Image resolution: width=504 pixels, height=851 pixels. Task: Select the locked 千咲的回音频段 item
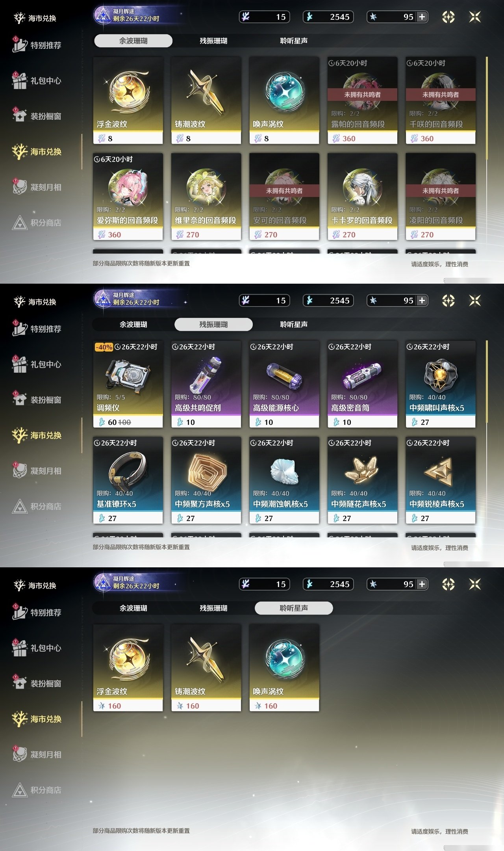tap(441, 100)
